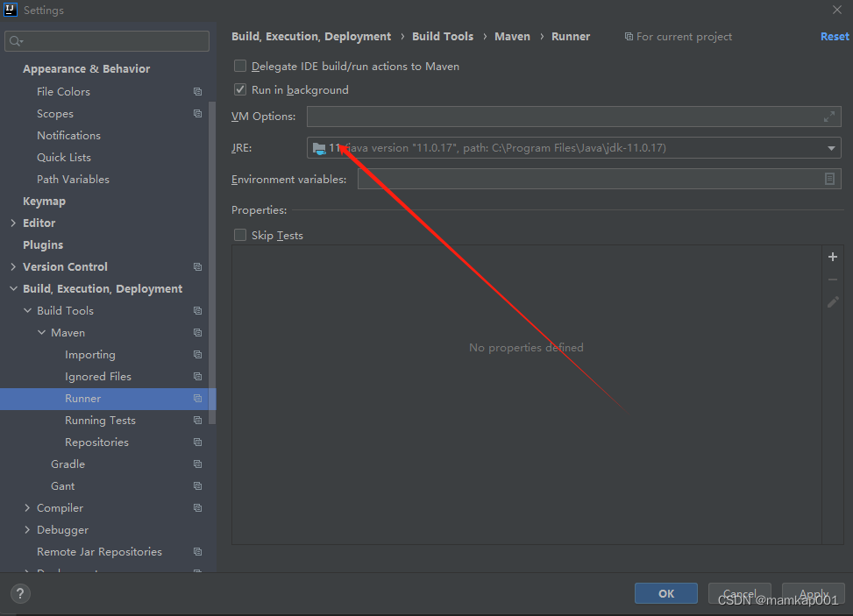Add a new Maven property with plus

point(832,257)
